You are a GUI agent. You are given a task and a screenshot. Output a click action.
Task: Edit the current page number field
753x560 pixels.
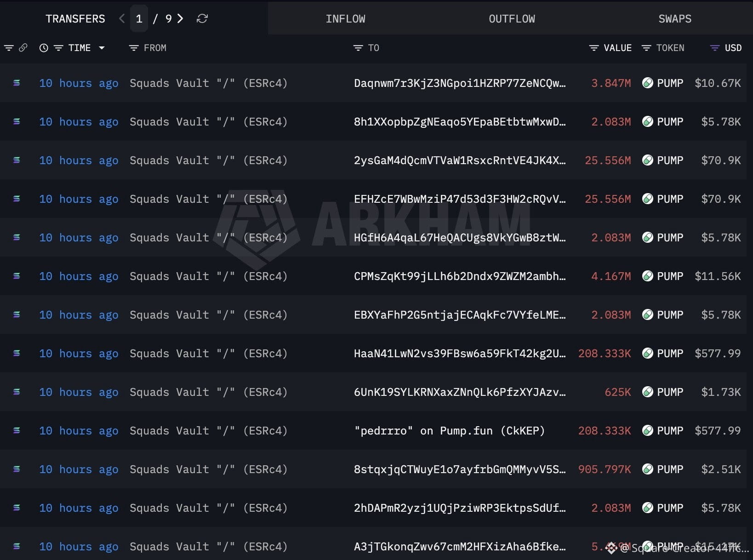[x=139, y=18]
